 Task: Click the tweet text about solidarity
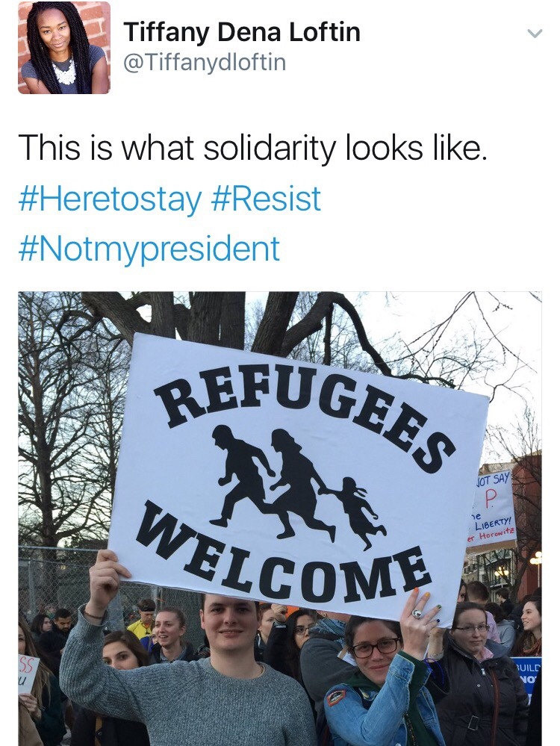252,148
